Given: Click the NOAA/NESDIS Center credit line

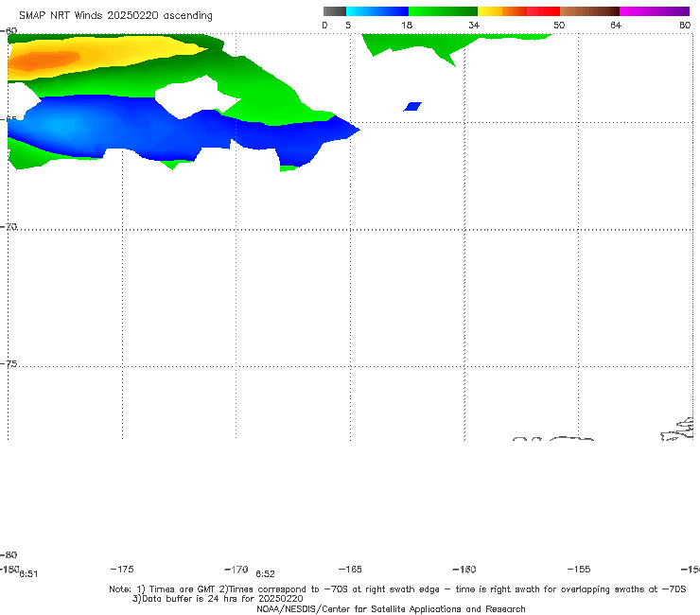Looking at the screenshot, I should [x=391, y=608].
